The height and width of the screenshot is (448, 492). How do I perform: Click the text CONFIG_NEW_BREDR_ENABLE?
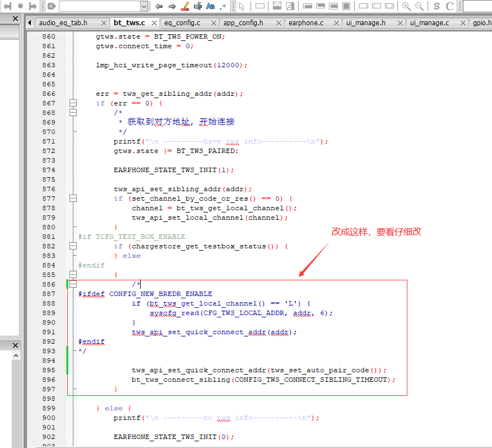click(161, 294)
